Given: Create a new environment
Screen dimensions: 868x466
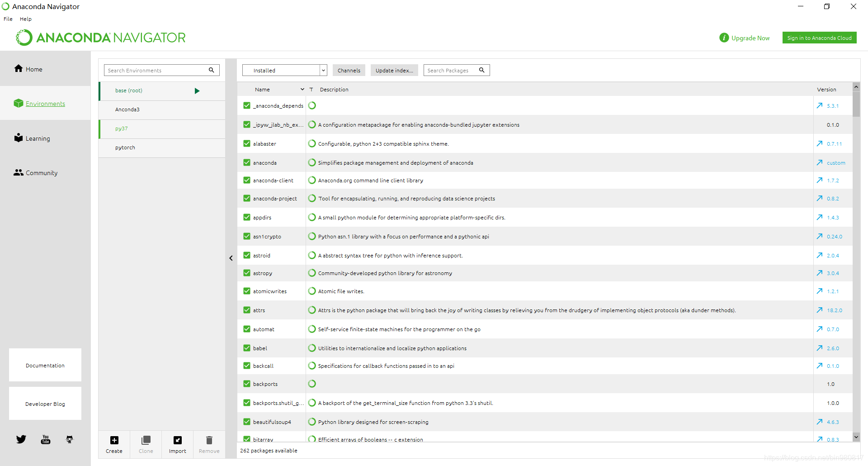Looking at the screenshot, I should (114, 444).
